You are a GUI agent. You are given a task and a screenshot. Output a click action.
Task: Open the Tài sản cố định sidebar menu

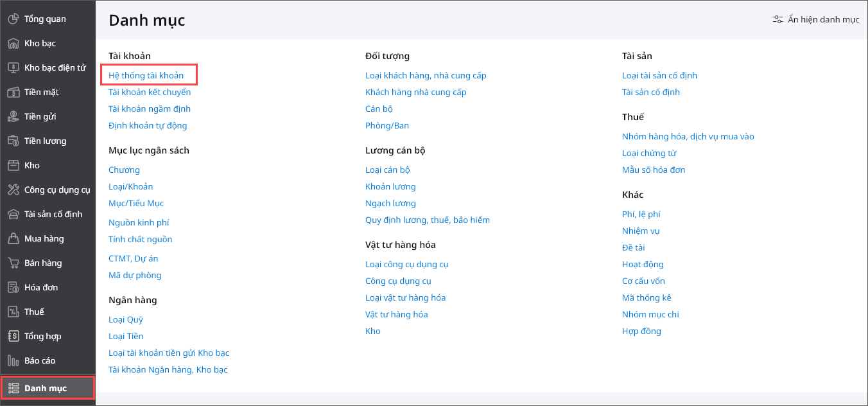(53, 214)
